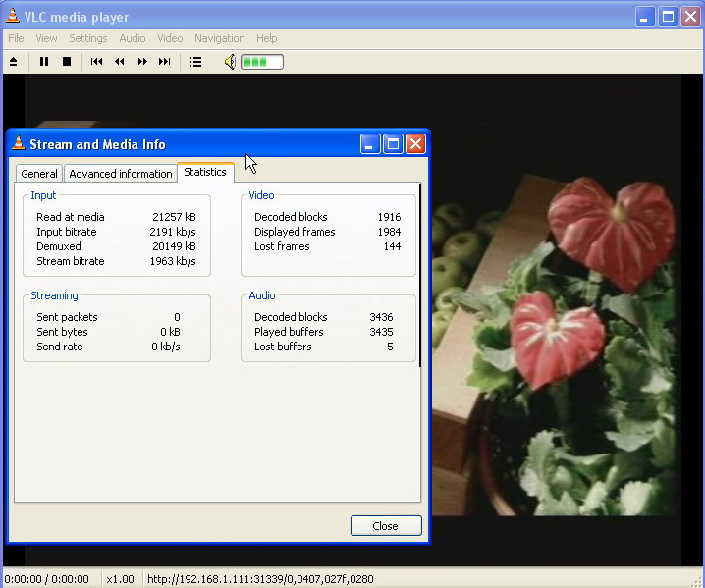Fast forward the stream
705x588 pixels.
point(142,62)
